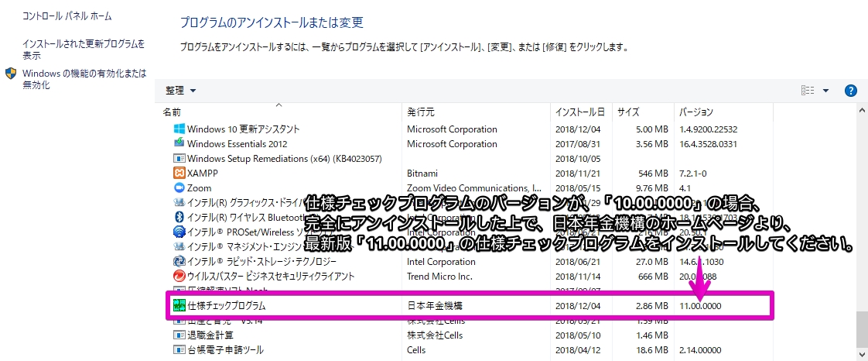Select the Windows Essentials 2012 entry
Image resolution: width=868 pixels, height=361 pixels.
(238, 143)
